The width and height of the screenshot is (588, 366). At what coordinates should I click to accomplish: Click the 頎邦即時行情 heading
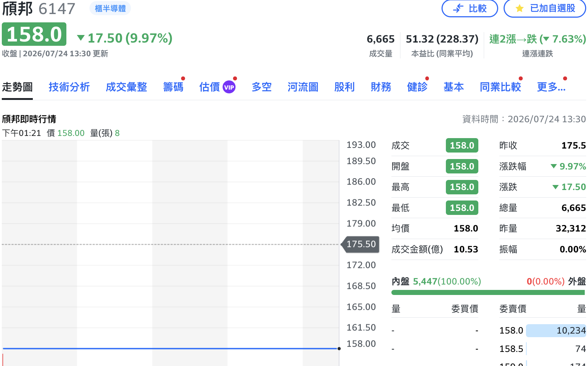tap(29, 119)
